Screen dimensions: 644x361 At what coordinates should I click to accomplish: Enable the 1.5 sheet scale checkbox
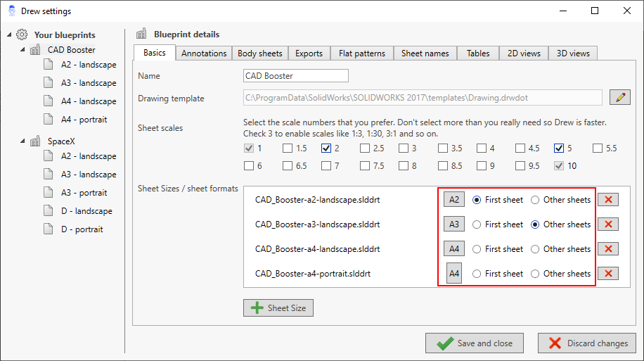pyautogui.click(x=288, y=148)
